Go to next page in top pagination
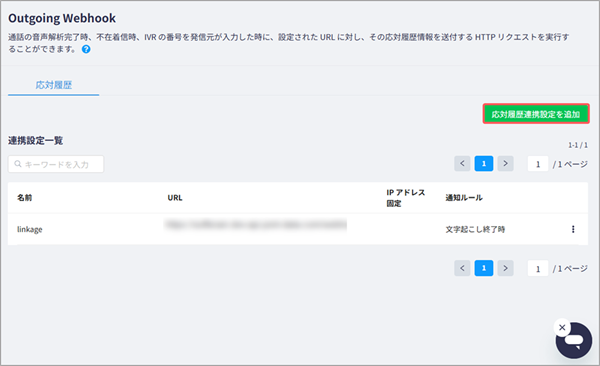Viewport: 600px width, 366px height. point(505,163)
